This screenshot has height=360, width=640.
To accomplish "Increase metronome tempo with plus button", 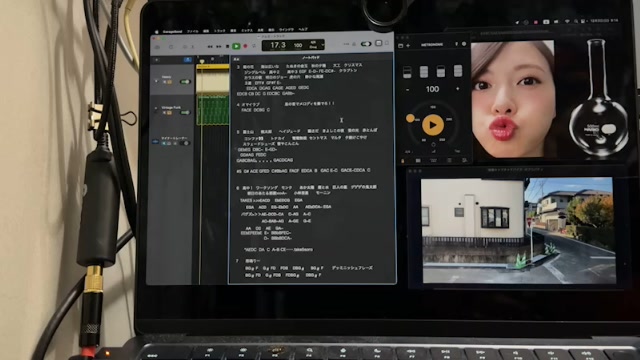I will (x=457, y=89).
